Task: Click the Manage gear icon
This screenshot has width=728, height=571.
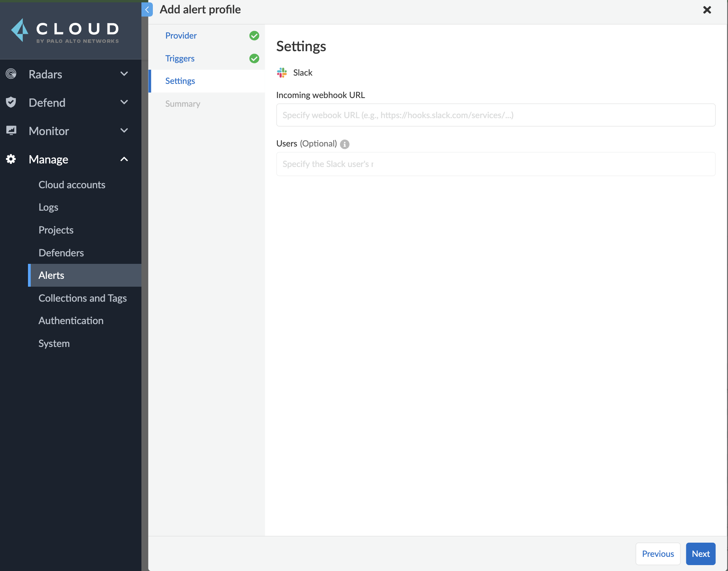Action: point(11,159)
